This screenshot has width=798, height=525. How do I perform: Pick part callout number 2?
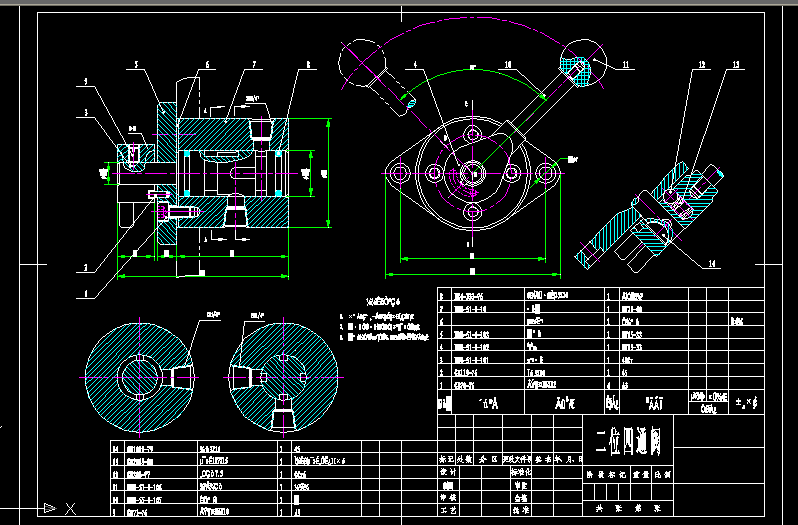point(86,268)
